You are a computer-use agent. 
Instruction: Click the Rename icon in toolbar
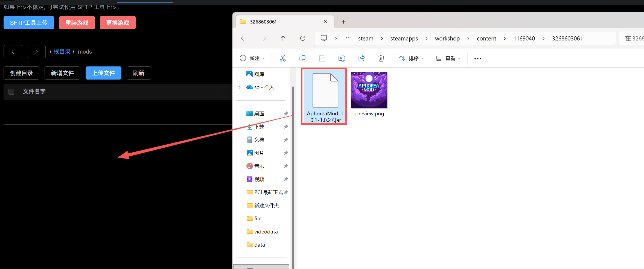pos(342,58)
